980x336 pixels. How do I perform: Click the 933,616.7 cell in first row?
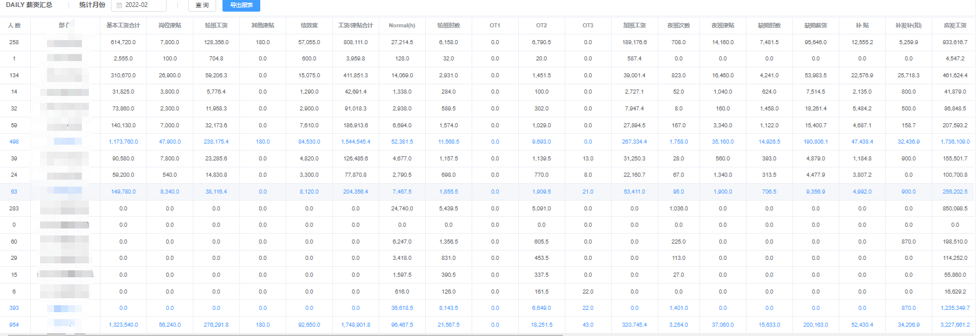[955, 42]
